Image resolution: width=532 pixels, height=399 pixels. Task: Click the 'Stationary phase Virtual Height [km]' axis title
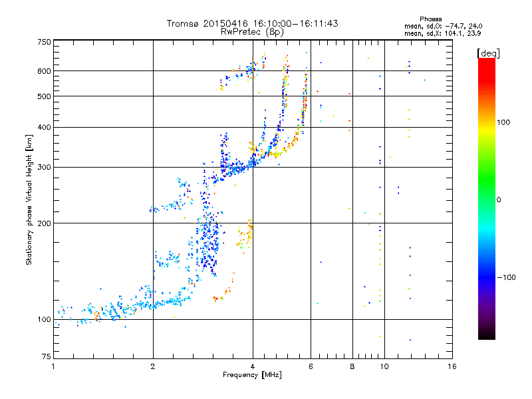[29, 200]
